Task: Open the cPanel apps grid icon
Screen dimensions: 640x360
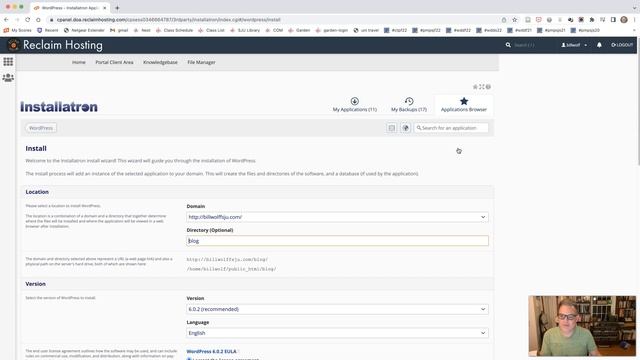Action: click(x=8, y=62)
